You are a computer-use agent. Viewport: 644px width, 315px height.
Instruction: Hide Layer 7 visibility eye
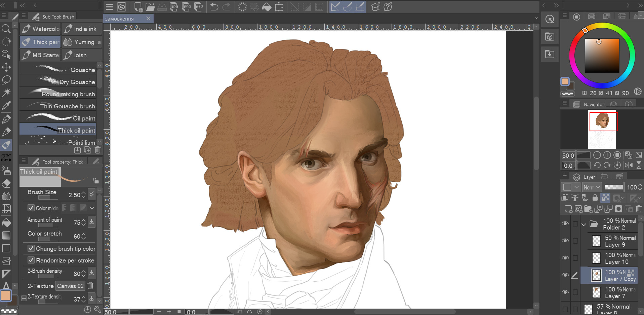coord(565,292)
